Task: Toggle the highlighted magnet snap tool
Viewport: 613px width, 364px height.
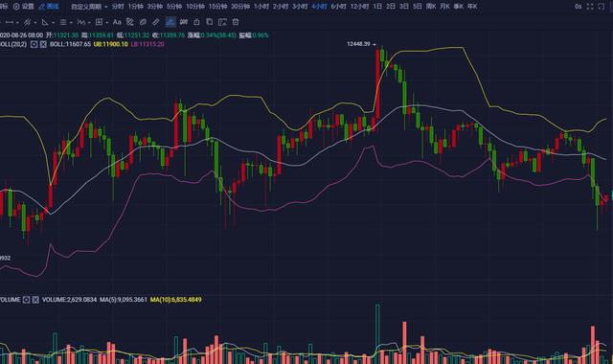Action: pos(170,22)
